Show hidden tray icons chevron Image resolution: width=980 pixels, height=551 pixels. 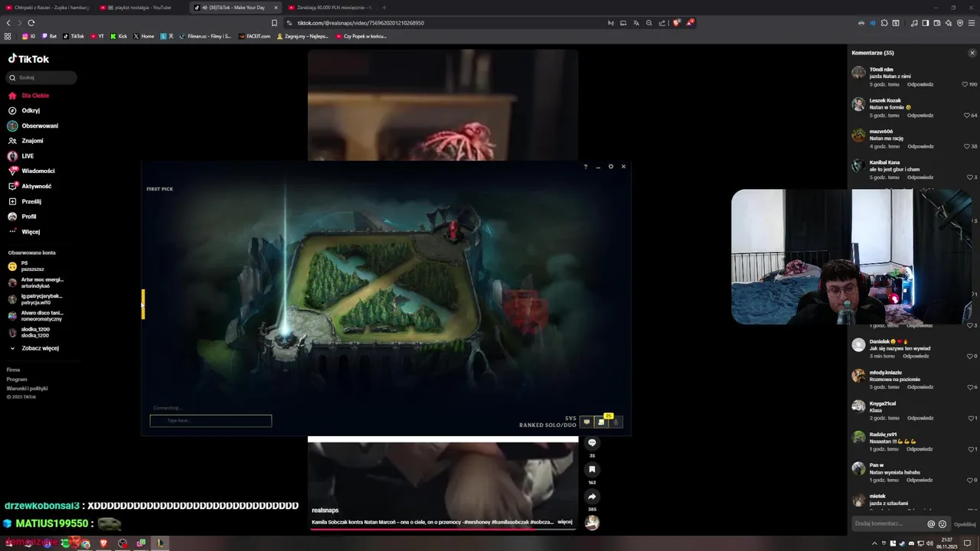[x=874, y=543]
